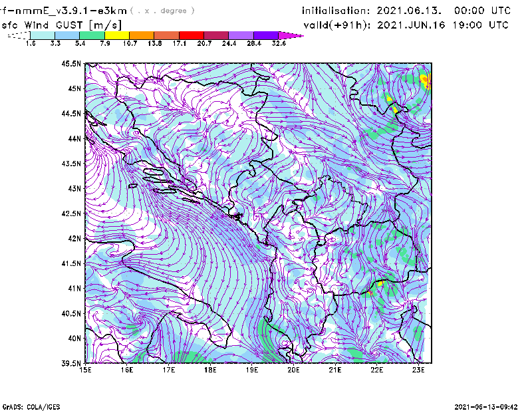Click the '2021-06-13-09:42' timestamp
Image resolution: width=532 pixels, height=411 pixels.
[486, 407]
